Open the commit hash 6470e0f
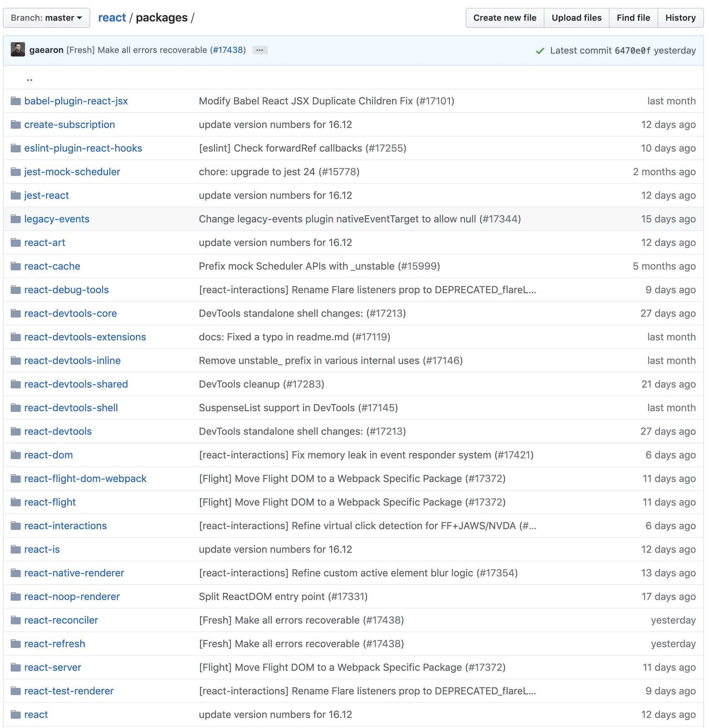Viewport: 709px width, 728px height. point(632,51)
